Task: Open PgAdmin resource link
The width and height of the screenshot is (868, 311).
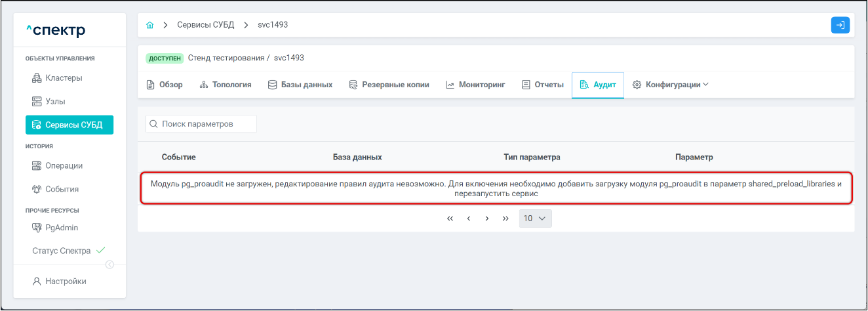Action: click(x=61, y=228)
